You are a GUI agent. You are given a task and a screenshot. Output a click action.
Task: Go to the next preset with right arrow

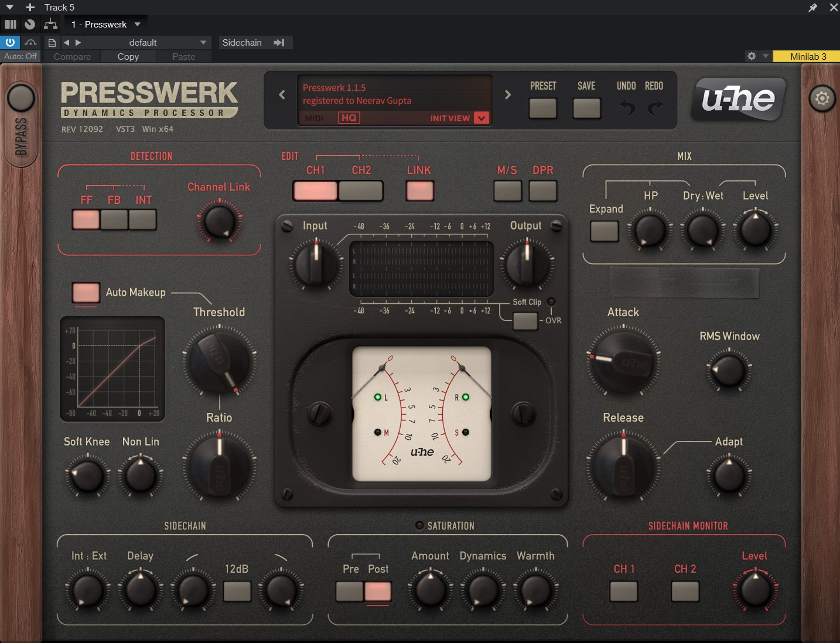pos(507,95)
